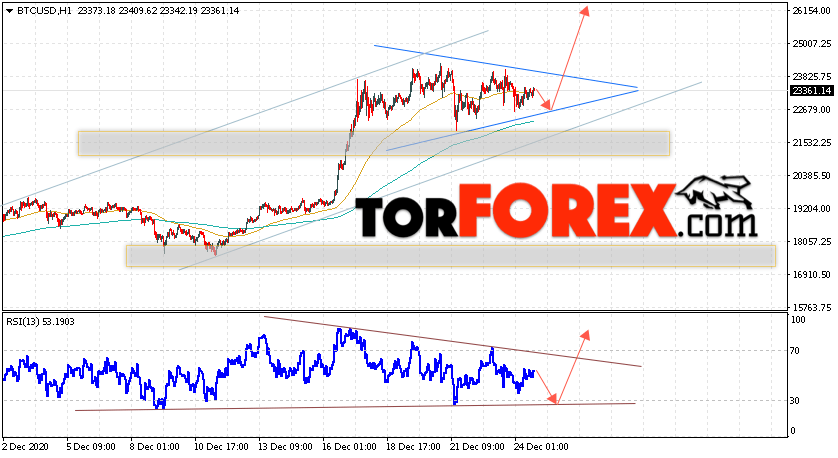The width and height of the screenshot is (838, 458).
Task: Select the 8 Dec 01:00 time label
Action: 155,446
